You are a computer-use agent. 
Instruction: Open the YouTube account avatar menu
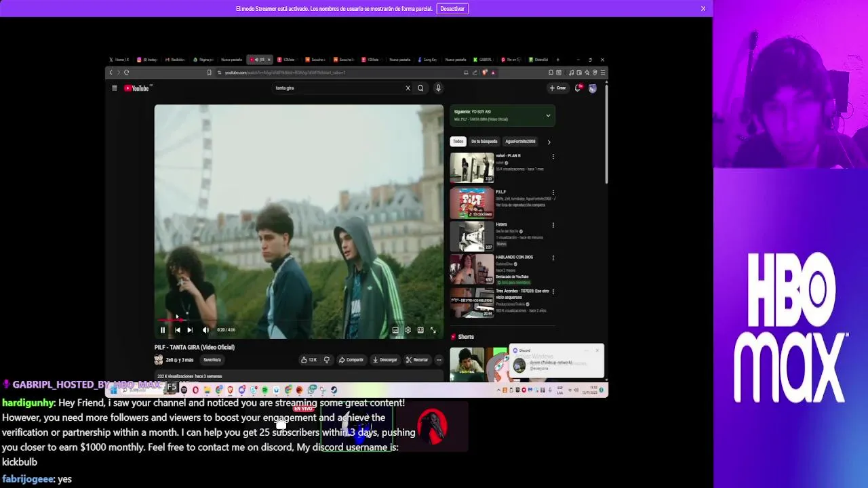pos(593,88)
